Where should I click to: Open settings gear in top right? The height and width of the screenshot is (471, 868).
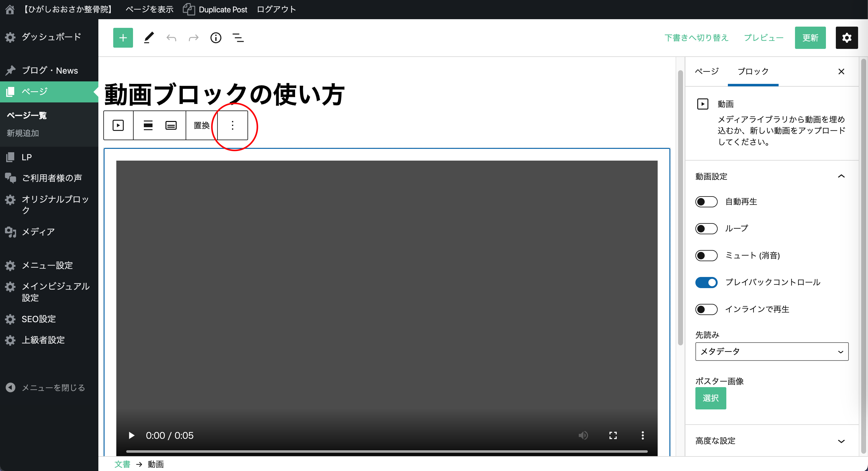[x=846, y=38]
